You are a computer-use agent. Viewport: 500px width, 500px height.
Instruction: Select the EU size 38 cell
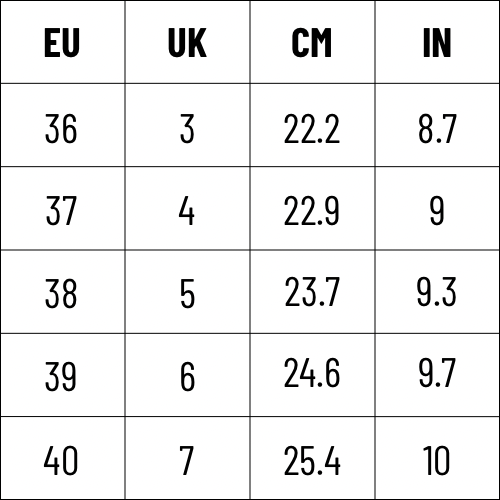click(x=61, y=293)
